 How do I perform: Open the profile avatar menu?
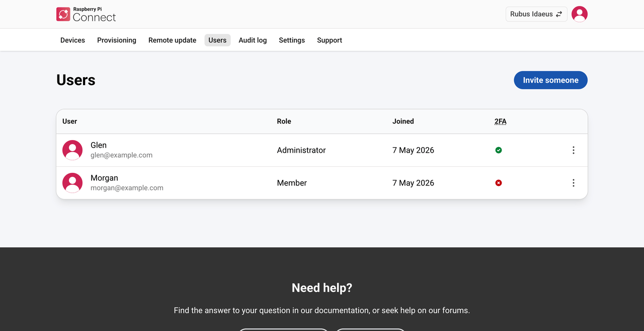[580, 14]
